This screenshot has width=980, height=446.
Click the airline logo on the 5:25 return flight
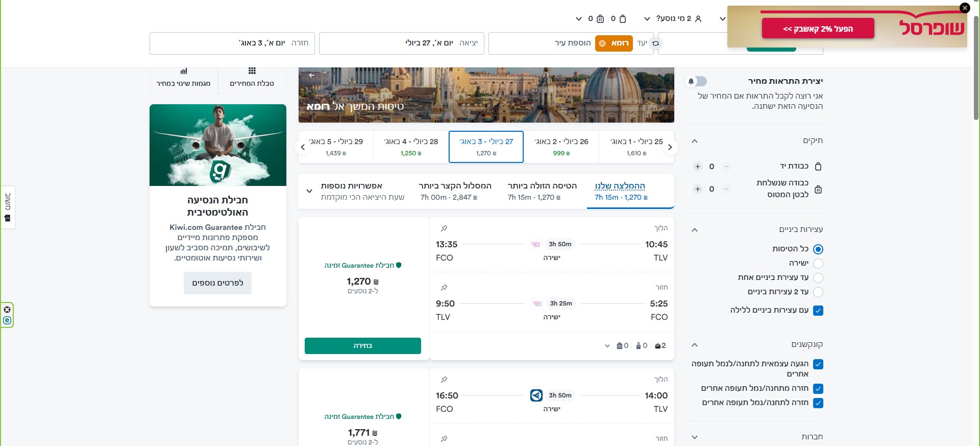tap(537, 303)
